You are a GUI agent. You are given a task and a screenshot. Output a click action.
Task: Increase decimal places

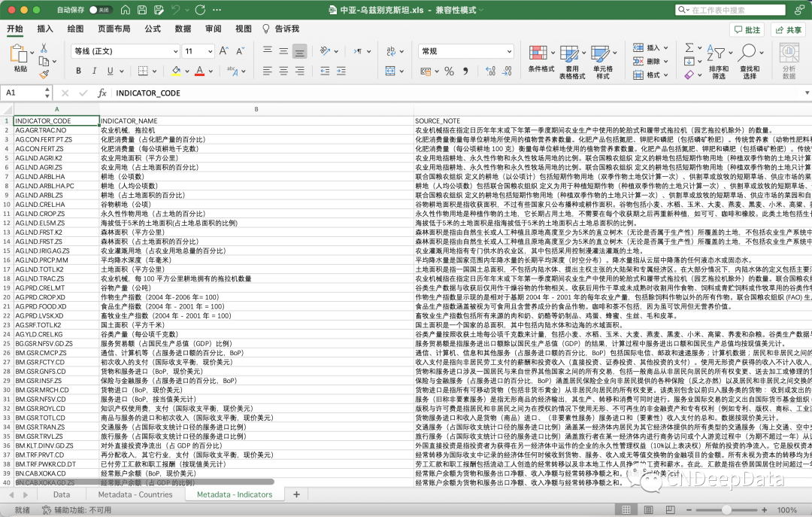point(490,71)
